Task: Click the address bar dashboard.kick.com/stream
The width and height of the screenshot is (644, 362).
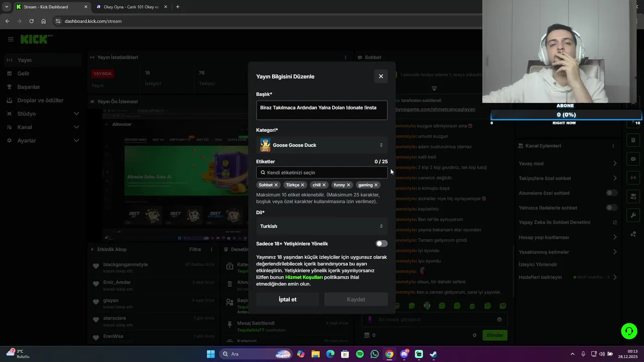Action: coord(93,21)
